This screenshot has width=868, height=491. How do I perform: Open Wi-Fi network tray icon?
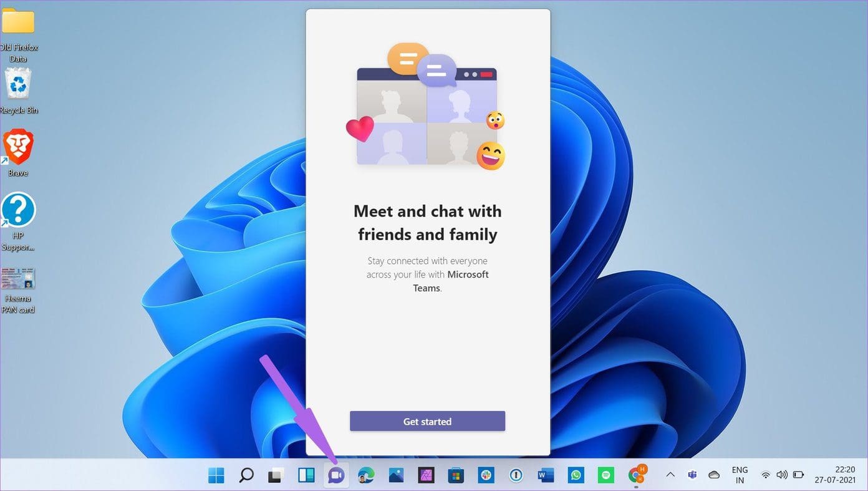click(x=766, y=475)
